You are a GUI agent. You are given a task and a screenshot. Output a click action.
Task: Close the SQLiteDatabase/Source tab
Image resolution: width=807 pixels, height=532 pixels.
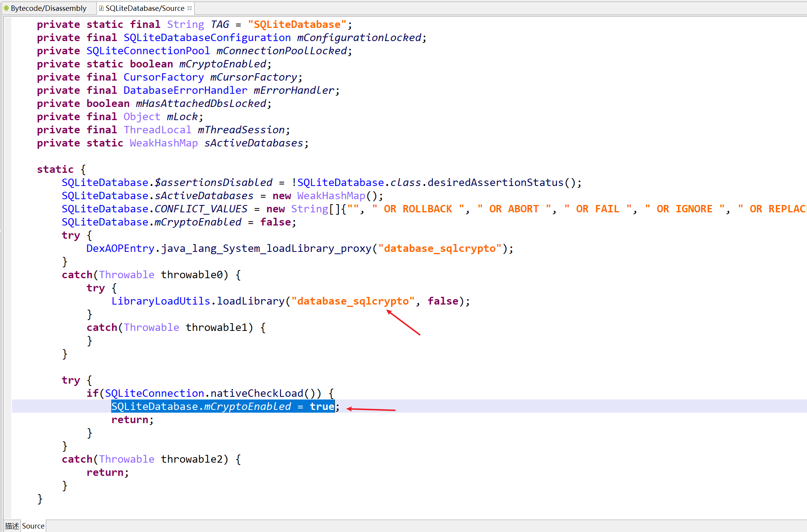[x=190, y=8]
